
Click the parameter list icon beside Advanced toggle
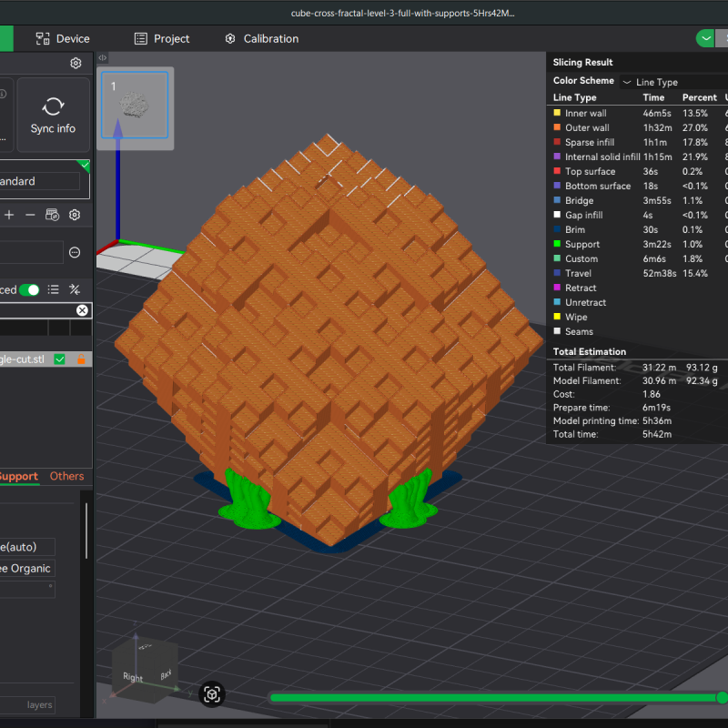click(54, 289)
